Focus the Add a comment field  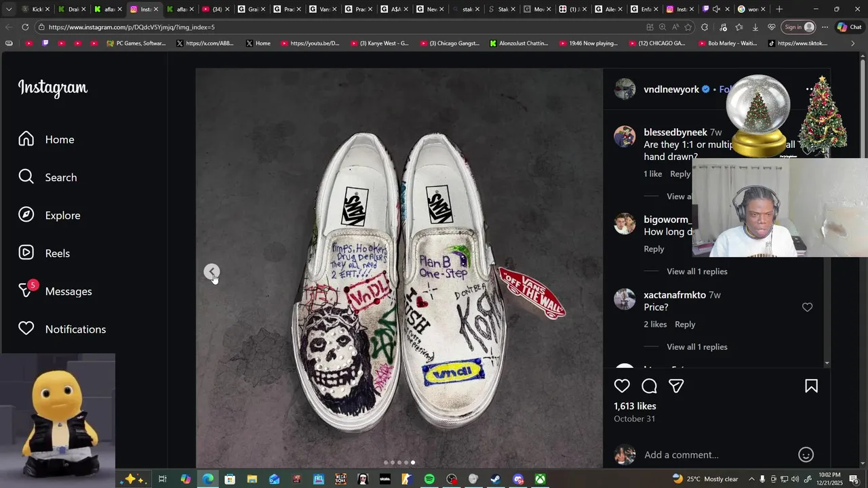click(717, 455)
